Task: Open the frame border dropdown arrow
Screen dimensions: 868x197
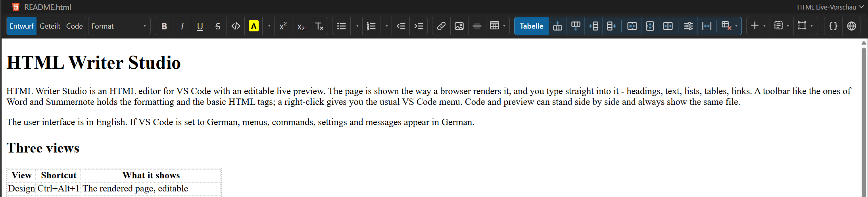Action: [x=812, y=26]
